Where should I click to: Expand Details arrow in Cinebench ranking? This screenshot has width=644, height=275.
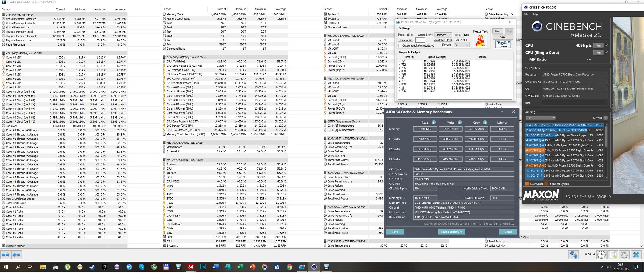pos(606,118)
